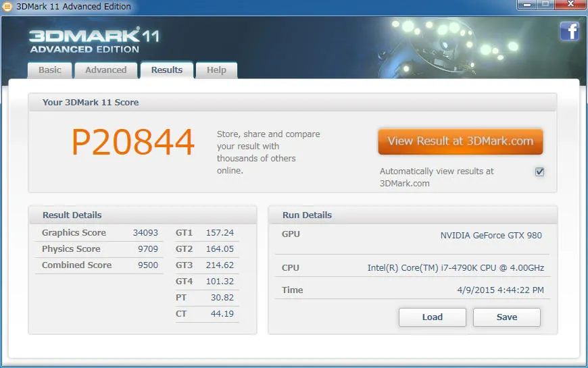Click the P20844 score text
588x368 pixels.
pos(133,142)
